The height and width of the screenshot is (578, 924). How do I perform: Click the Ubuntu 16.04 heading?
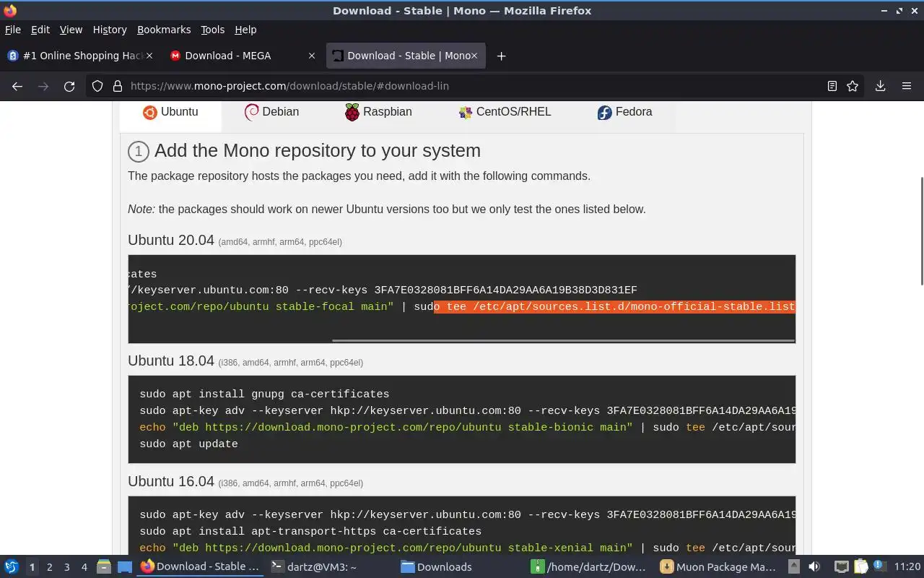pos(171,481)
